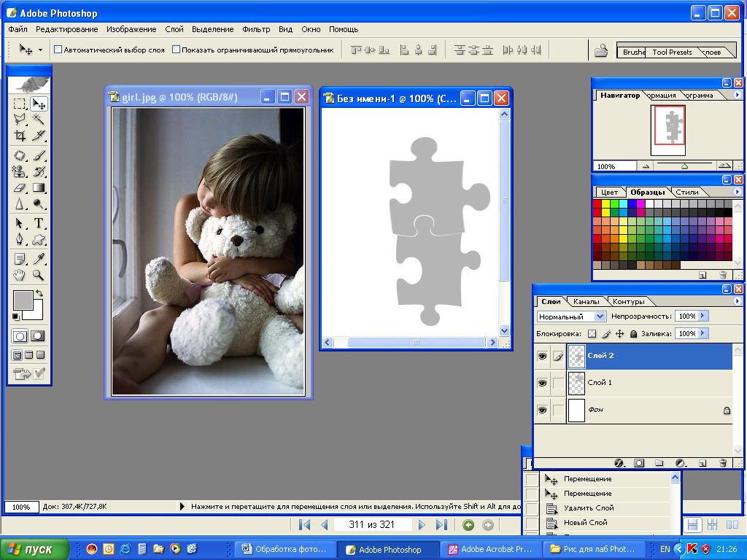This screenshot has height=560, width=747.
Task: Click into girl.jpg image window canvas
Action: [x=208, y=252]
